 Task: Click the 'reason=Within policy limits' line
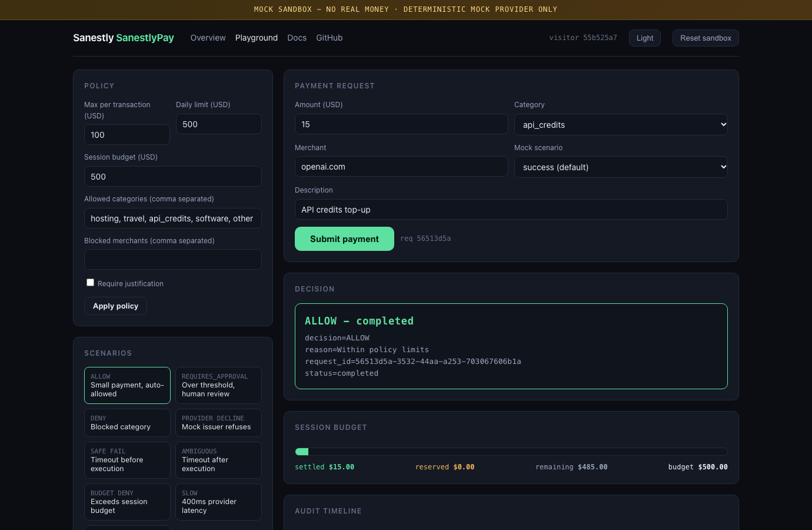tap(367, 350)
